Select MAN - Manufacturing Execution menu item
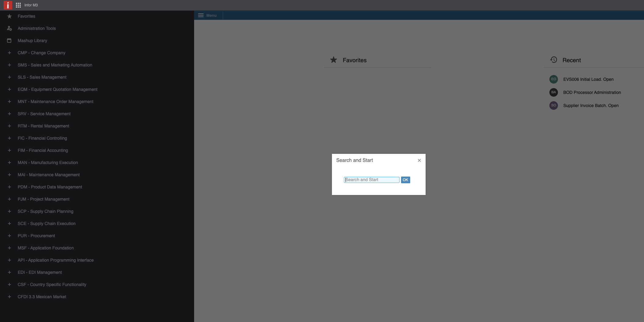Screen dimensions: 644x322 [x=48, y=163]
